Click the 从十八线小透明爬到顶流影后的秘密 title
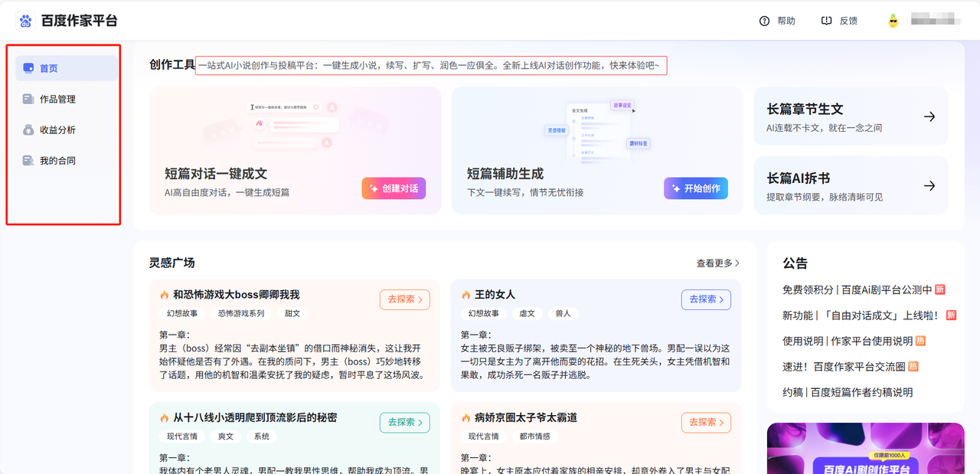 255,418
